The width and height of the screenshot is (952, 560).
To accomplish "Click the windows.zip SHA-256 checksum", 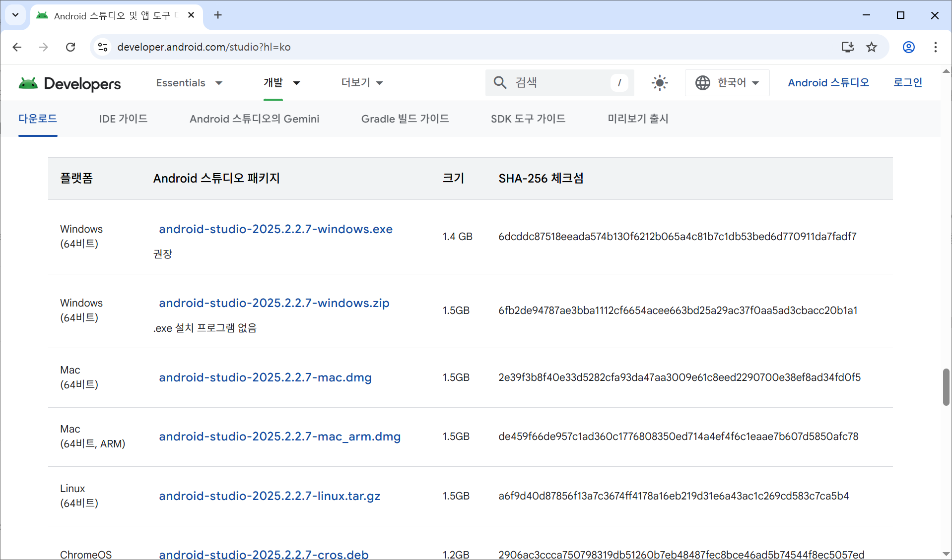I will tap(678, 311).
